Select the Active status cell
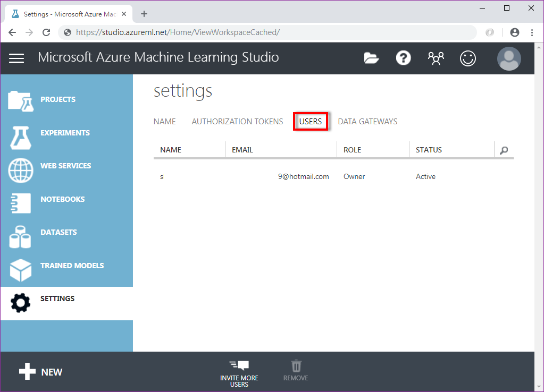The width and height of the screenshot is (544, 392). tap(426, 176)
